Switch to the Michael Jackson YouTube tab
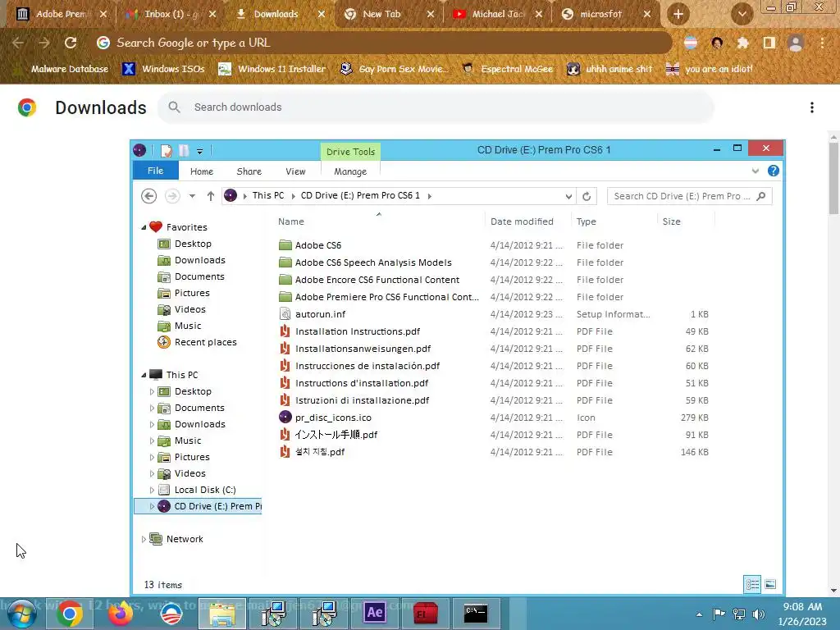 (497, 14)
